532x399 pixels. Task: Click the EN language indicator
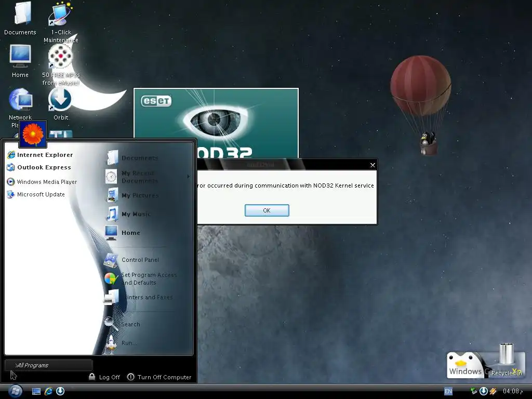point(448,391)
